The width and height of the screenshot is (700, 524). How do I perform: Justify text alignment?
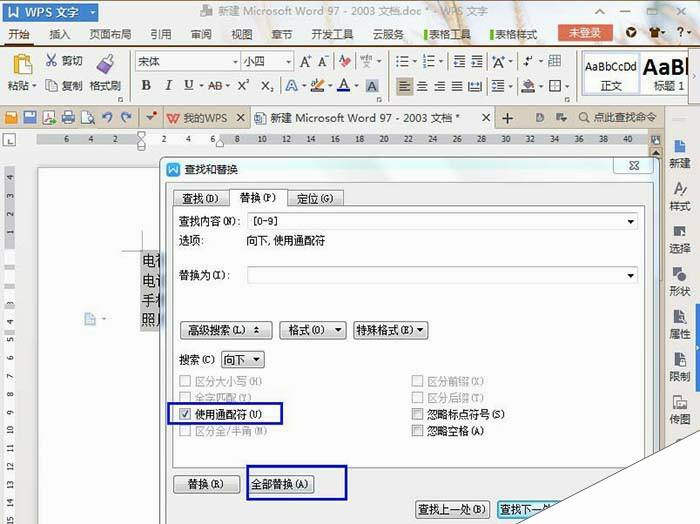pyautogui.click(x=457, y=86)
